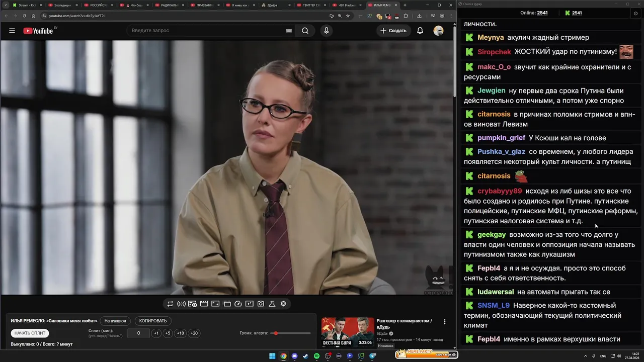Click the Chrome home button
The height and width of the screenshot is (362, 644).
point(34,16)
